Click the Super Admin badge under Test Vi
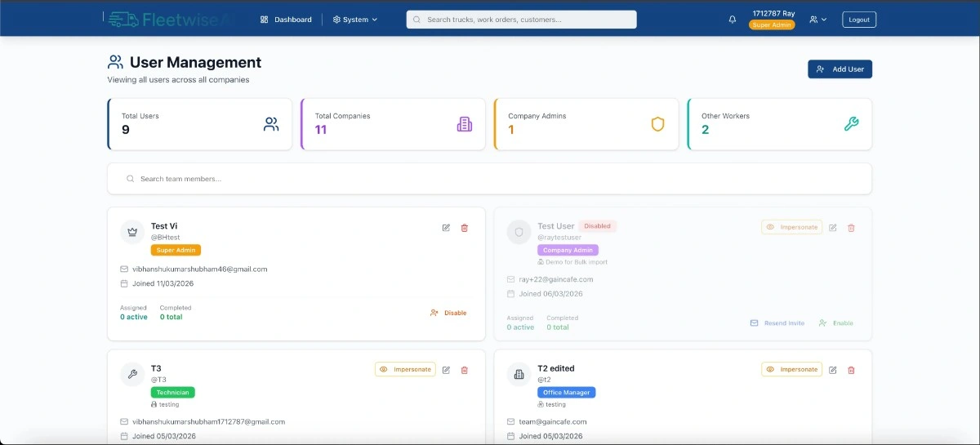 [x=176, y=251]
